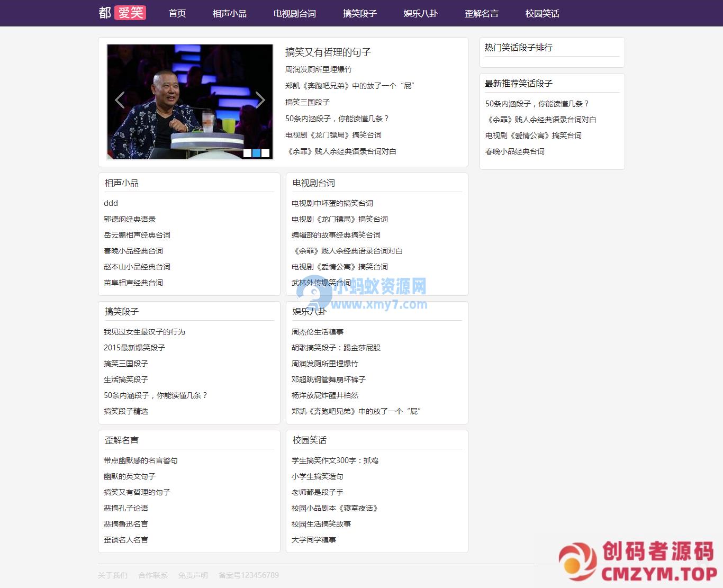
Task: Open sidebar link 春晚小品经典台词
Action: (x=514, y=151)
